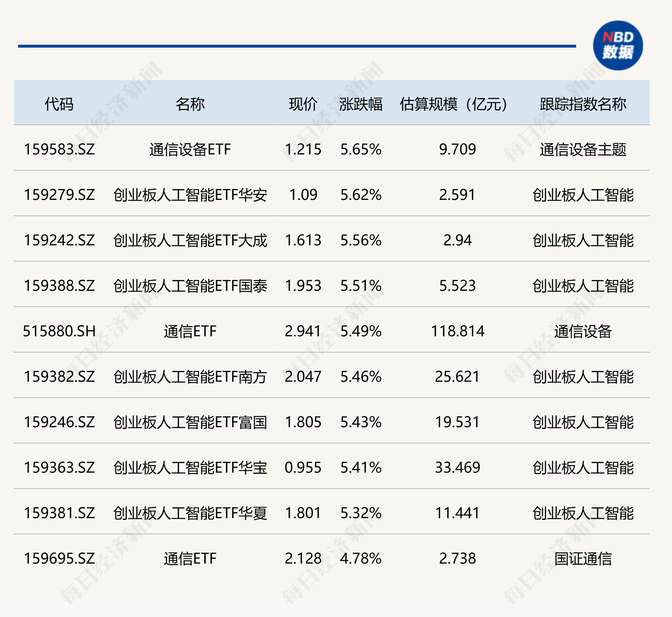Viewport: 672px width, 617px height.
Task: Select the 通信设备主题 index cell
Action: [x=583, y=149]
